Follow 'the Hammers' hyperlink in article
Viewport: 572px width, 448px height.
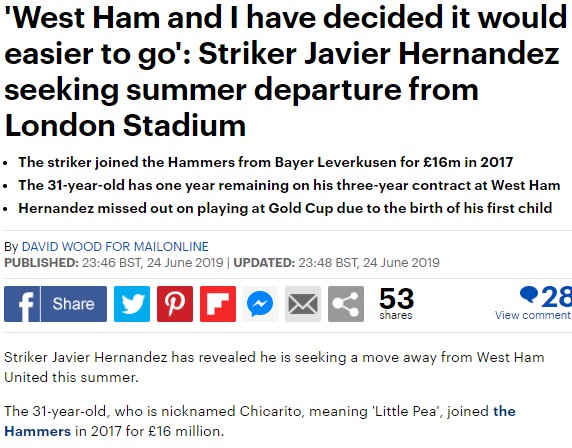(x=260, y=421)
